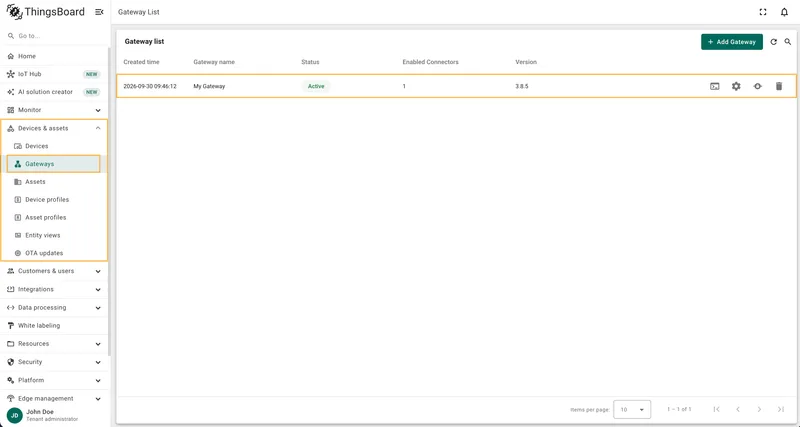The height and width of the screenshot is (427, 800).
Task: Click the AI solution creator icon
Action: point(11,92)
